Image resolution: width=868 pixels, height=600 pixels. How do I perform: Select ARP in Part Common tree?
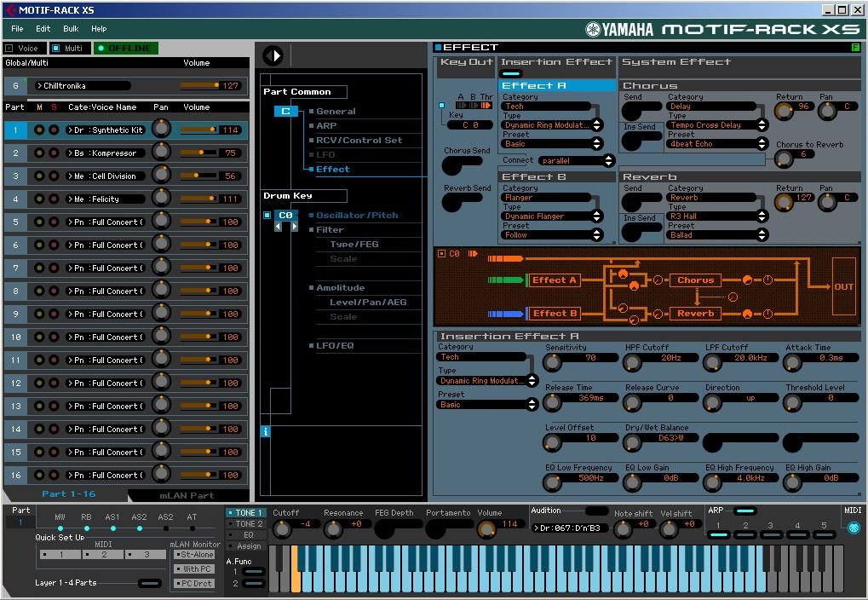tap(326, 125)
